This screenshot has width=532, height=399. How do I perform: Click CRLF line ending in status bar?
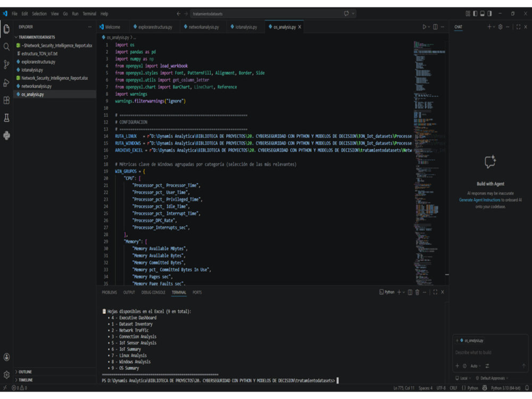click(454, 388)
